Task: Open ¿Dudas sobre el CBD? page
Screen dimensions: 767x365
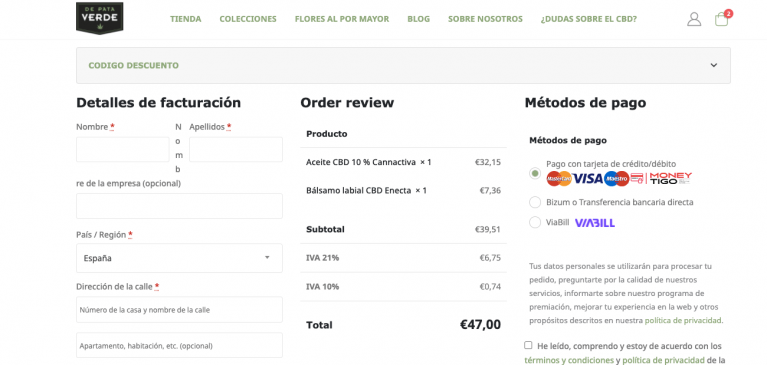Action: tap(589, 19)
